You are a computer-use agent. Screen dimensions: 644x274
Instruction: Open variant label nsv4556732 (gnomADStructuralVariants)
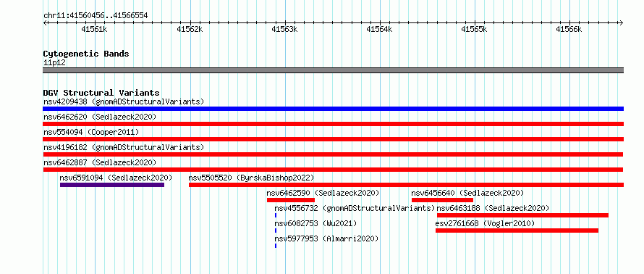[x=355, y=208]
